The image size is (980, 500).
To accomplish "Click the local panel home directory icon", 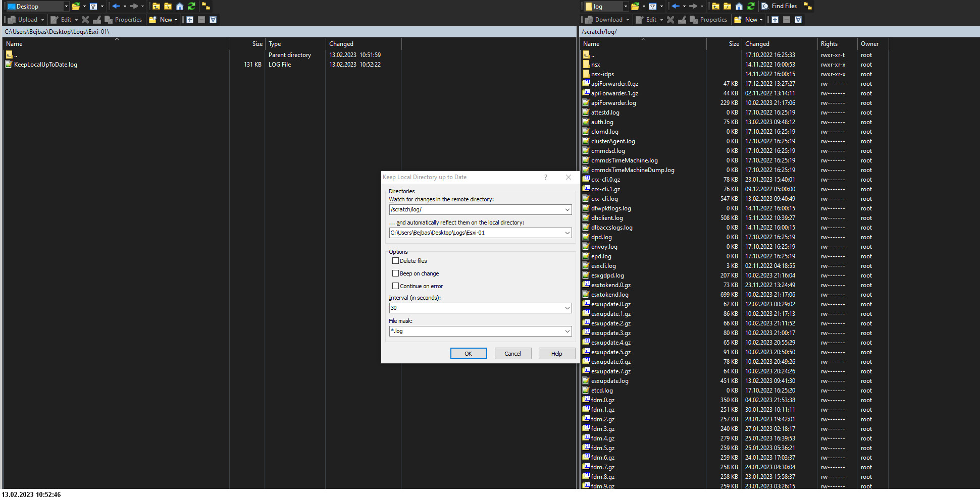I will 180,6.
